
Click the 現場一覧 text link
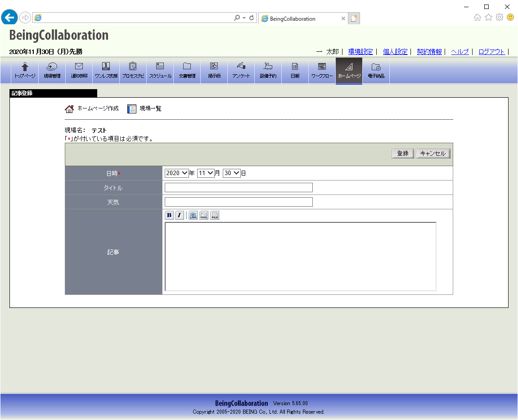[150, 108]
